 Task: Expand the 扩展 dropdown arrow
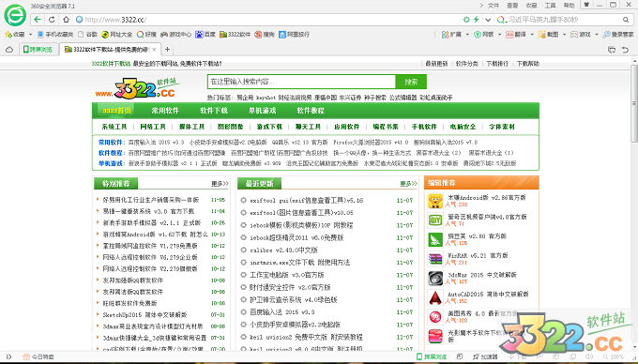(467, 35)
